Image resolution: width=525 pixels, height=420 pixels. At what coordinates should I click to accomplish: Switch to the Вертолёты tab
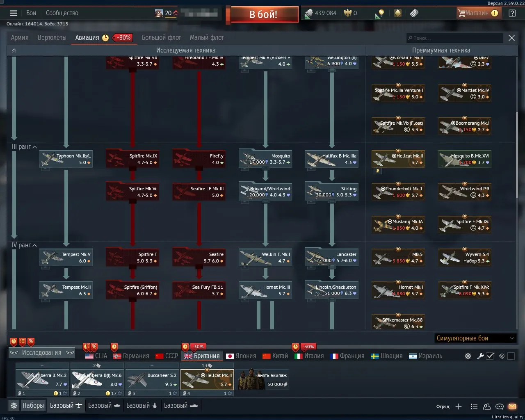click(52, 38)
